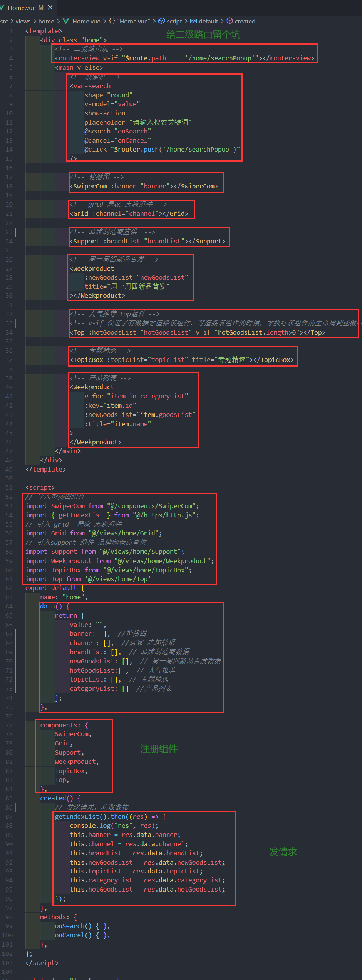The width and height of the screenshot is (362, 980).
Task: Click the :key="item.id" attribute
Action: coord(110,405)
